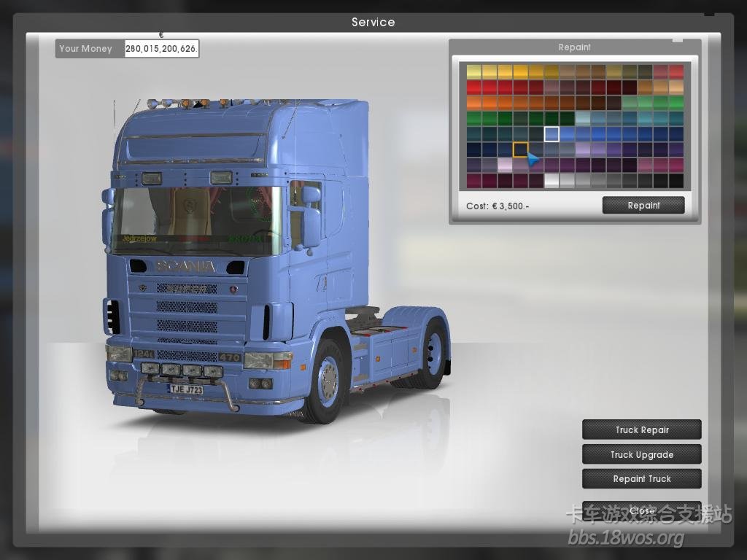Choose the pure white swatch in the bottom row
The width and height of the screenshot is (747, 560).
click(551, 181)
